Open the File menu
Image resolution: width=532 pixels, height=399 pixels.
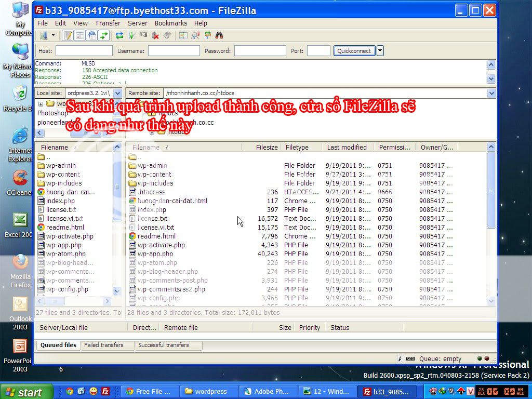(43, 23)
